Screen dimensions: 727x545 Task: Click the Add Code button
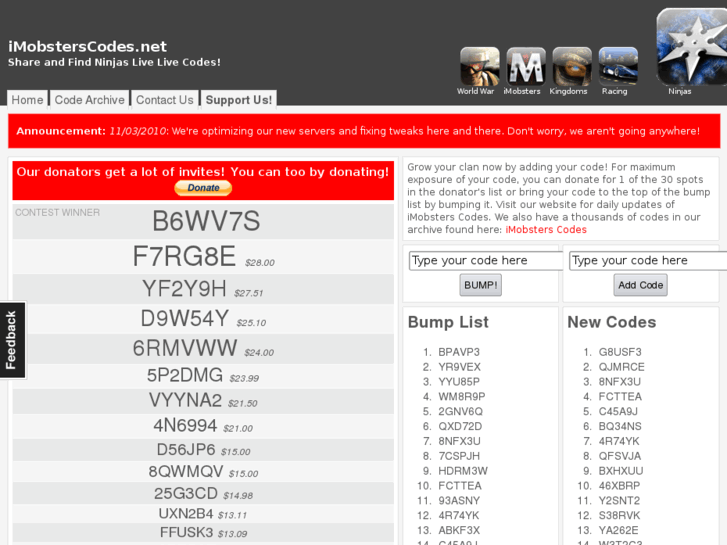640,285
